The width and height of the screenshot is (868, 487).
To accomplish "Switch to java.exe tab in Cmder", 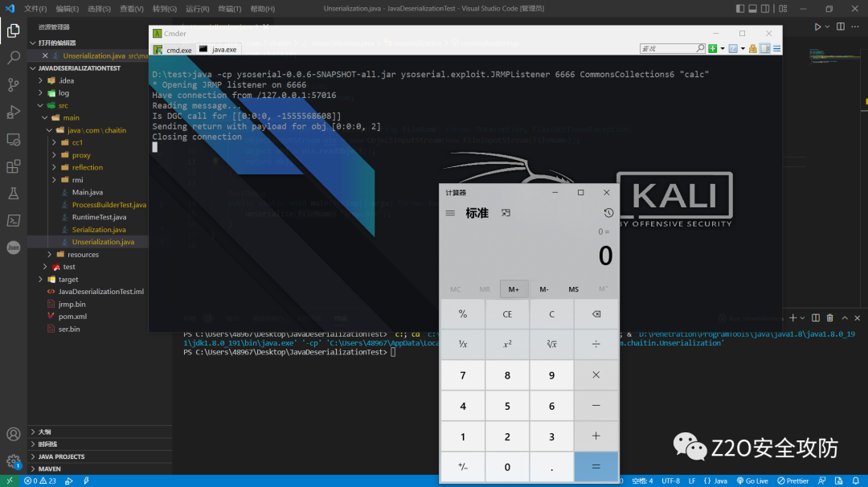I will tap(218, 49).
